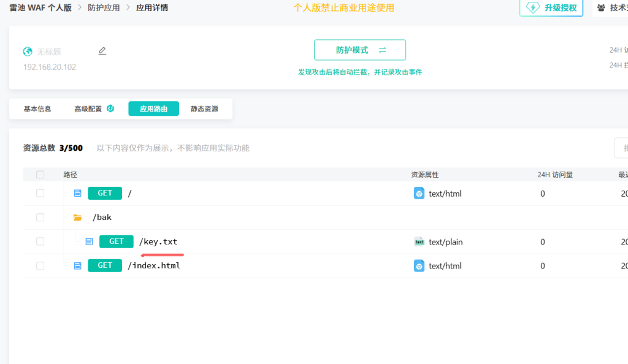Click the document icon before GET /index.html

77,266
